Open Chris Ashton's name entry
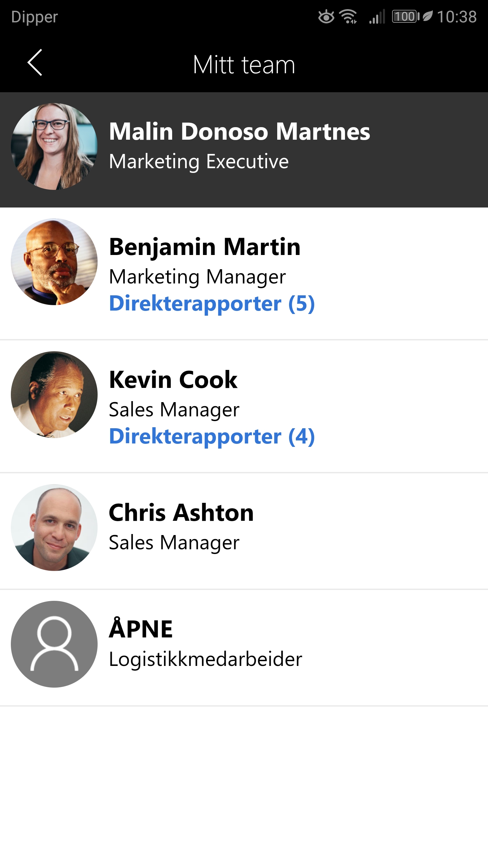Viewport: 488px width, 868px height. (181, 513)
